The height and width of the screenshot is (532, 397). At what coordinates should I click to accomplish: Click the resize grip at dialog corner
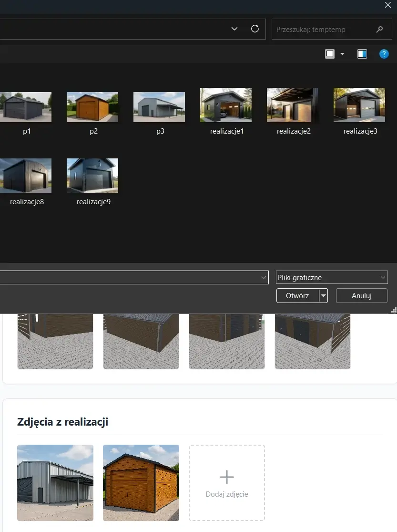[394, 311]
